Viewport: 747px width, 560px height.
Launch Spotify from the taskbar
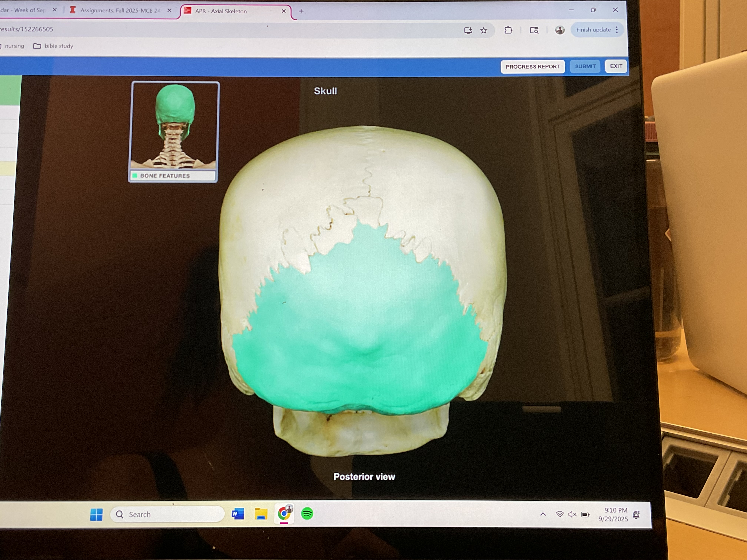pos(307,514)
